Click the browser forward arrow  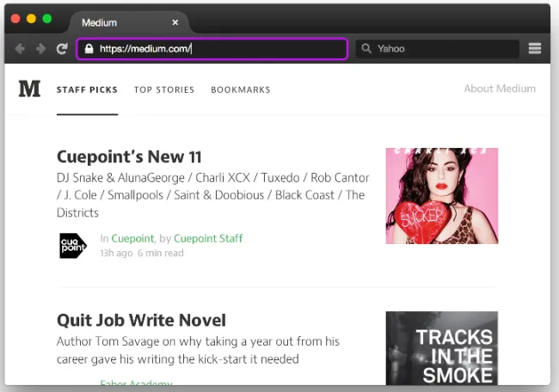[x=41, y=48]
